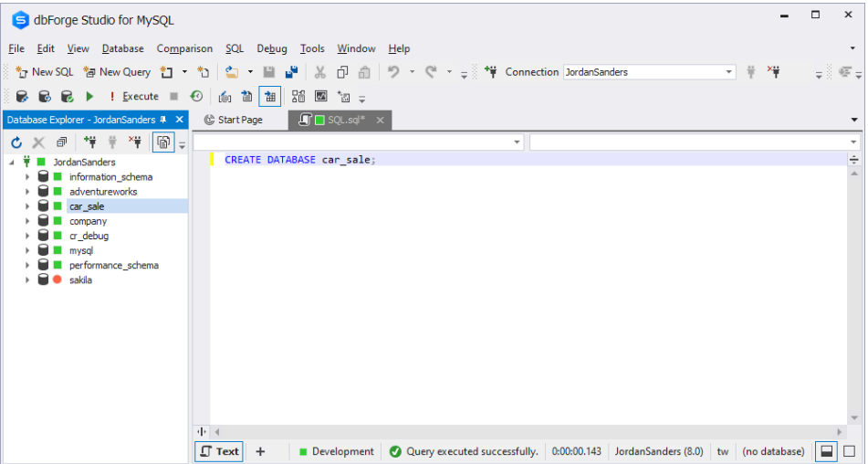Click the Redo arrow icon

[x=431, y=72]
